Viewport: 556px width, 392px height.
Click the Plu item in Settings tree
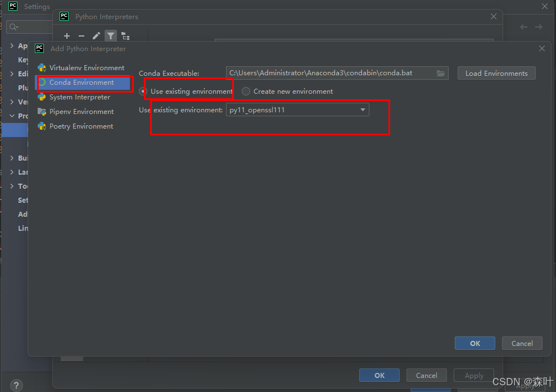[23, 88]
